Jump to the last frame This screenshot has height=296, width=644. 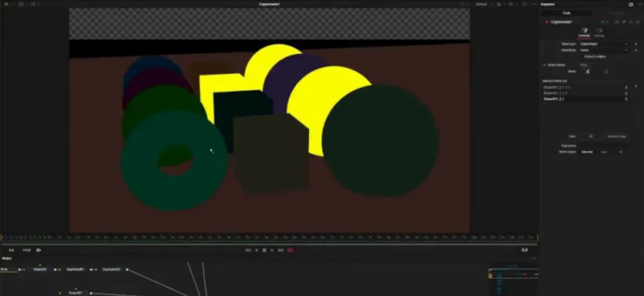[x=281, y=250]
